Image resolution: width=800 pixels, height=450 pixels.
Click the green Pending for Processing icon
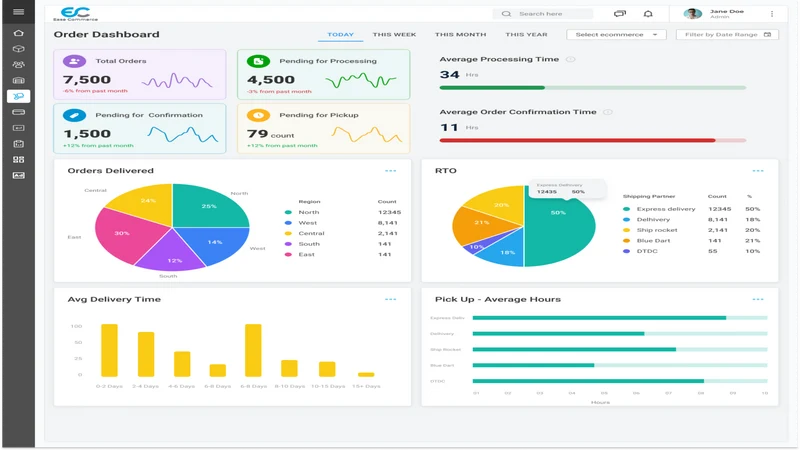point(259,61)
